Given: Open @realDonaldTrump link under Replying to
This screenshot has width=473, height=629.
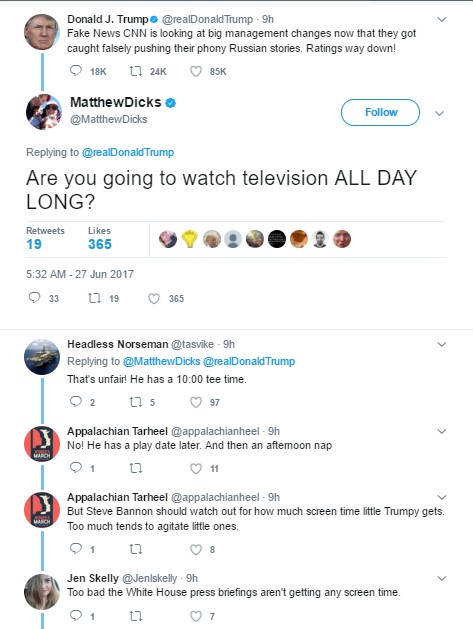Looking at the screenshot, I should (x=128, y=152).
